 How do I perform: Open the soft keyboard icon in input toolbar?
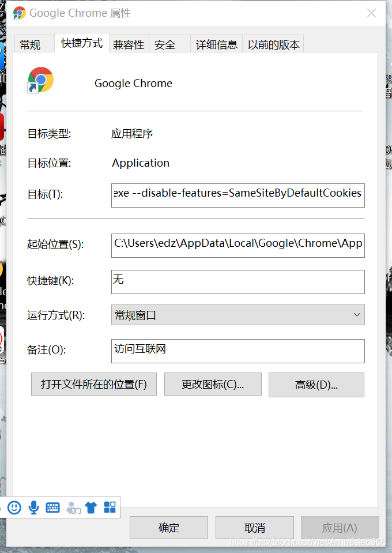coord(53,507)
